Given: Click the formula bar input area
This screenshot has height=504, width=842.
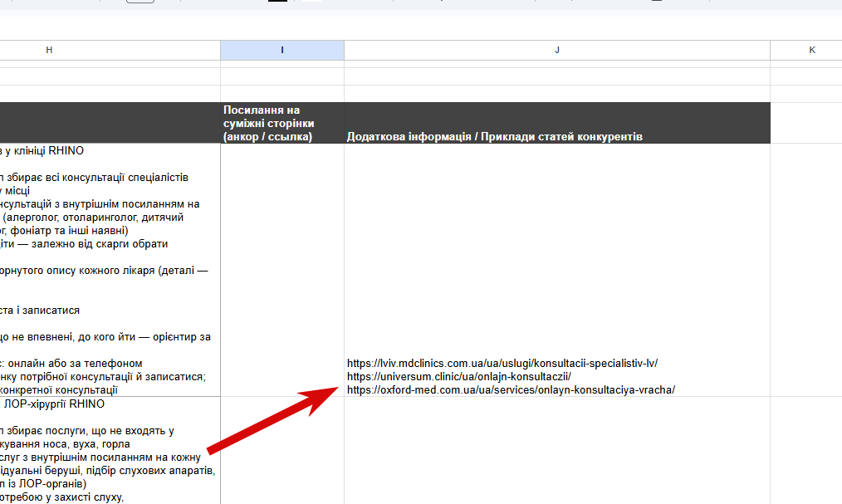Looking at the screenshot, I should 421,28.
